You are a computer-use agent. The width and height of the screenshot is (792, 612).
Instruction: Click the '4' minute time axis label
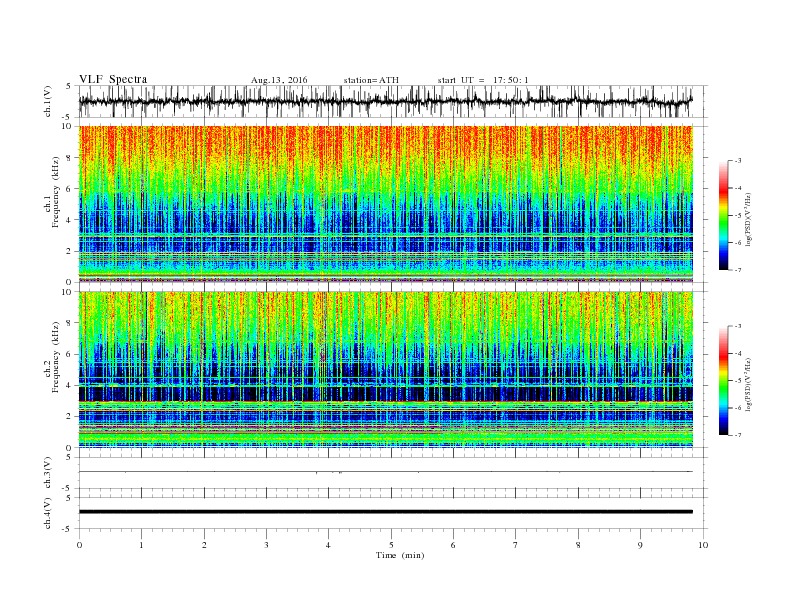coord(328,545)
